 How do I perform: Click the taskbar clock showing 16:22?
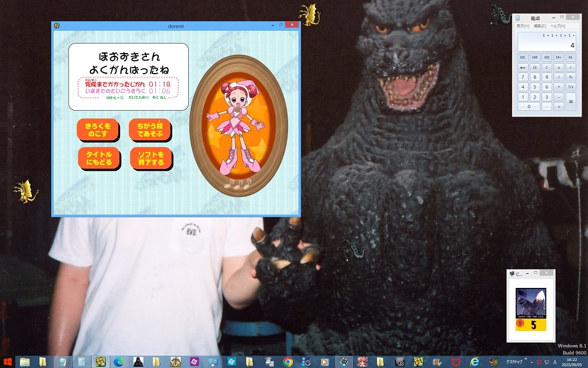(x=572, y=362)
